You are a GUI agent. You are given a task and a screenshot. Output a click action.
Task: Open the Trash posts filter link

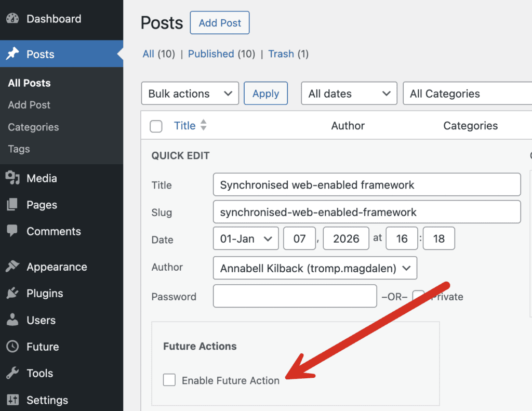coord(281,54)
